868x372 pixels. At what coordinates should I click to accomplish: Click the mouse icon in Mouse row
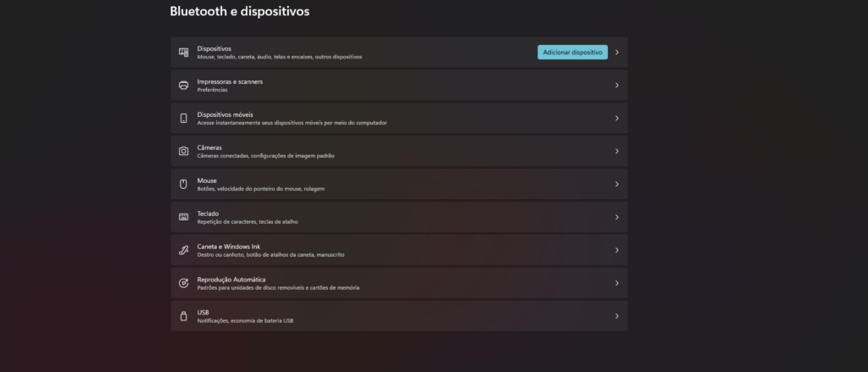pos(184,185)
